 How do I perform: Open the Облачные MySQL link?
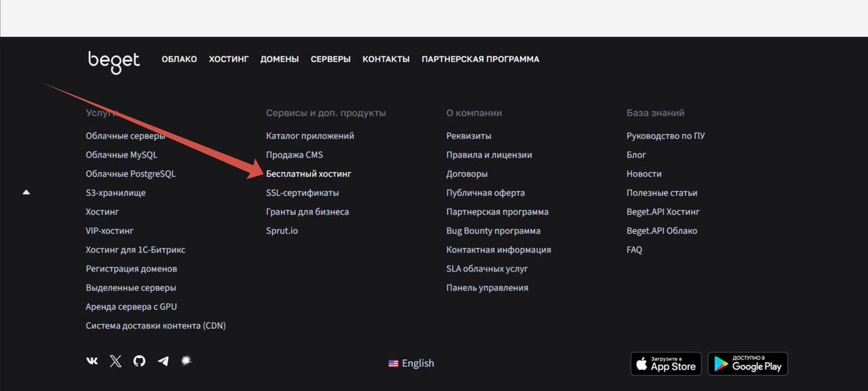click(122, 155)
